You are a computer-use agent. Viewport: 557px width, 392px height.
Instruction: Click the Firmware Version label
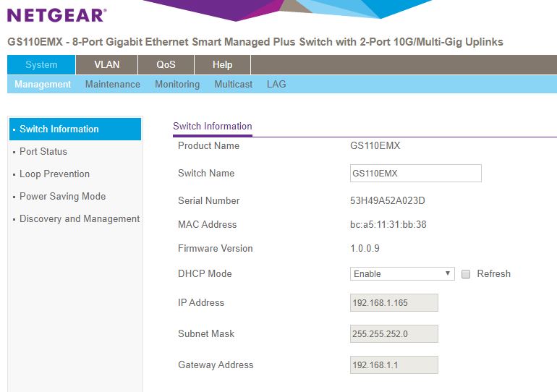(x=216, y=248)
